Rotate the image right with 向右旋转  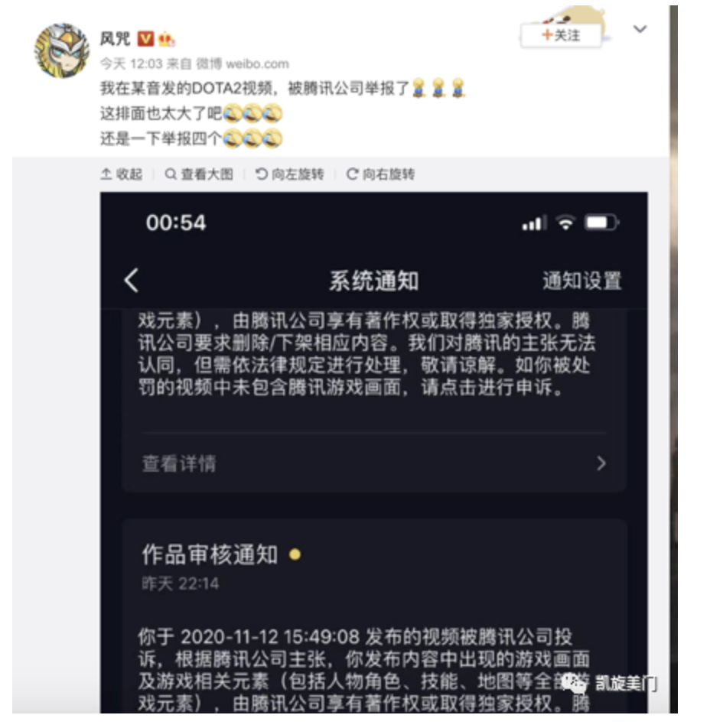[380, 174]
